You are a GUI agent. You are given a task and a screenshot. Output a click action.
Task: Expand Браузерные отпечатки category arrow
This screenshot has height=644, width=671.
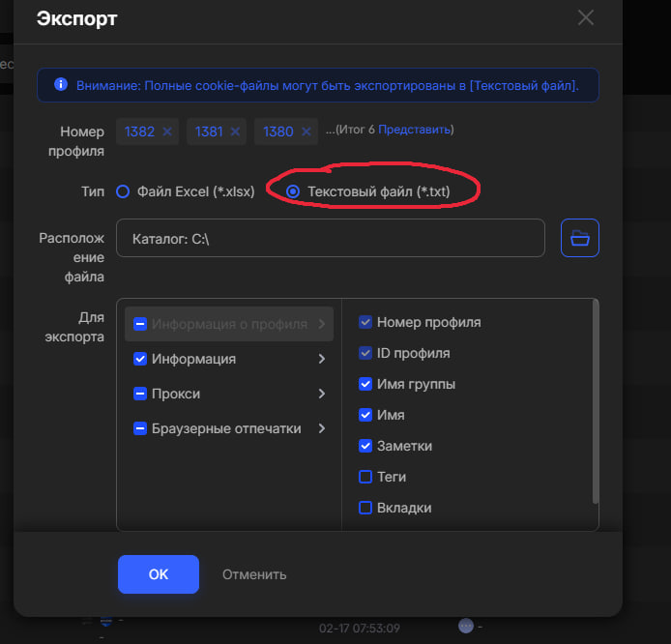321,428
